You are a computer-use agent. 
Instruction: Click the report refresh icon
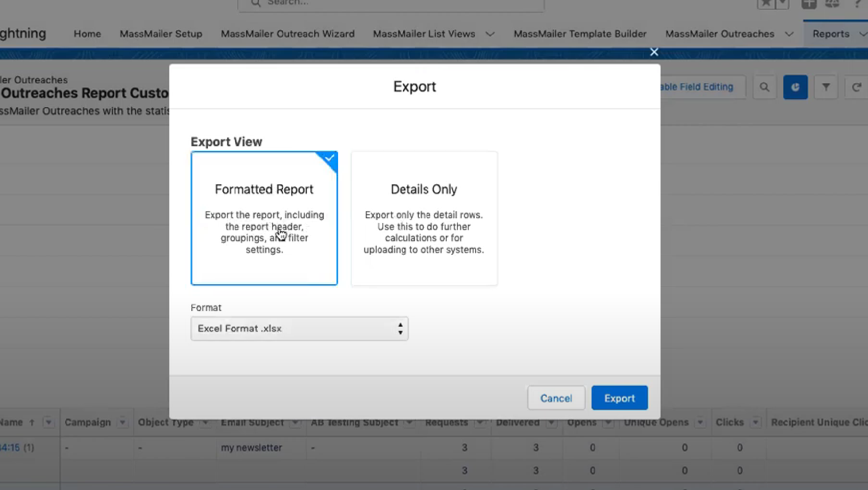point(856,87)
